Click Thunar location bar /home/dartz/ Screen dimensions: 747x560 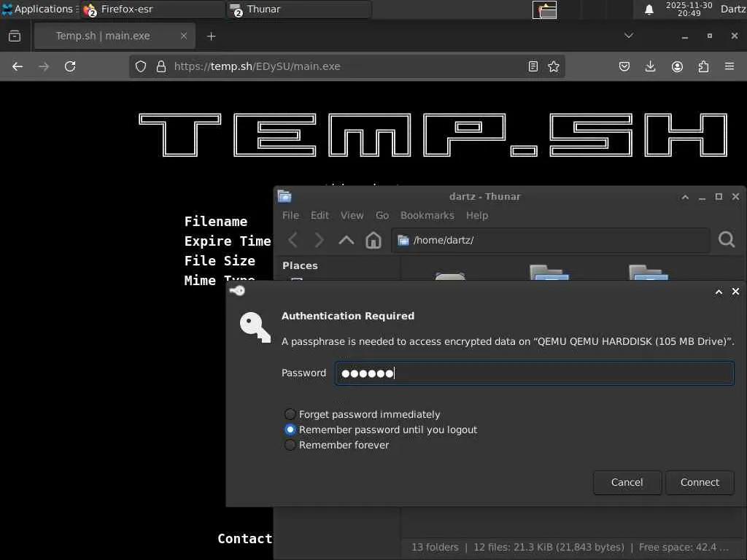550,240
